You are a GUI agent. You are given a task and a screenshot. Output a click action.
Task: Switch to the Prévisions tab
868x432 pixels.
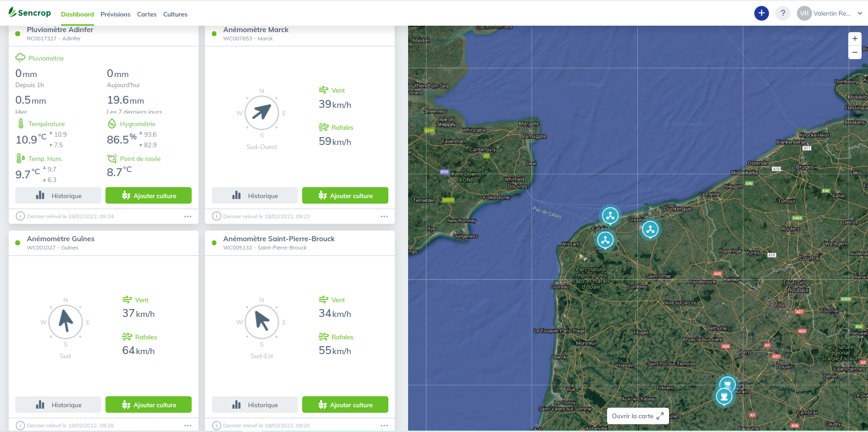tap(116, 14)
